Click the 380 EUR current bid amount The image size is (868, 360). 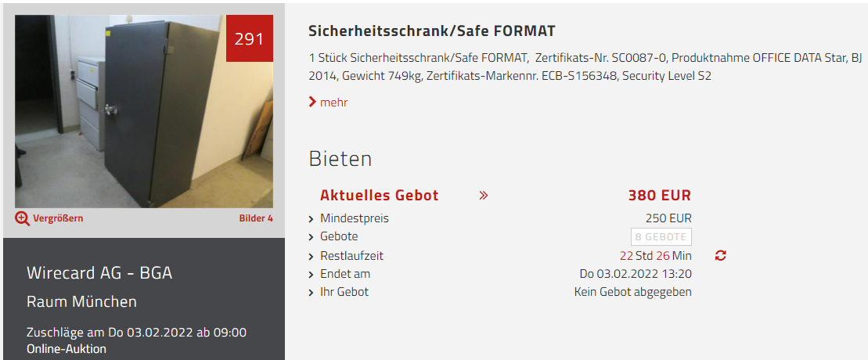click(659, 196)
